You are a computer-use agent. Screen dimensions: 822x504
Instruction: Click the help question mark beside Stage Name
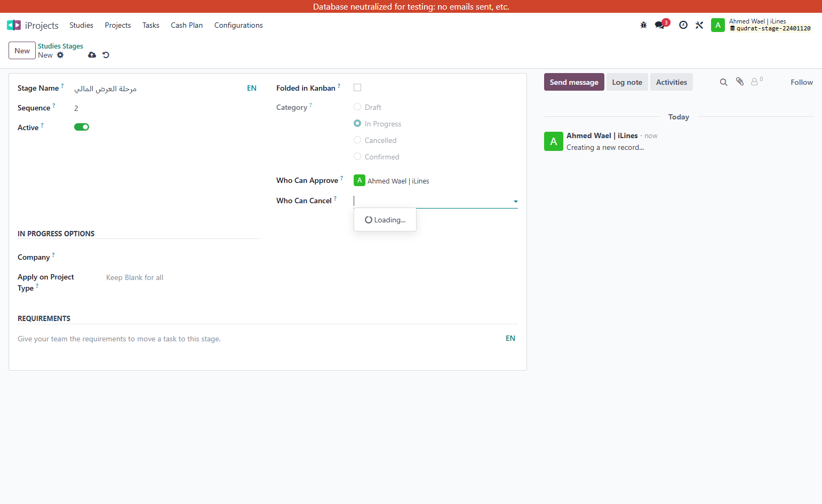click(x=62, y=85)
